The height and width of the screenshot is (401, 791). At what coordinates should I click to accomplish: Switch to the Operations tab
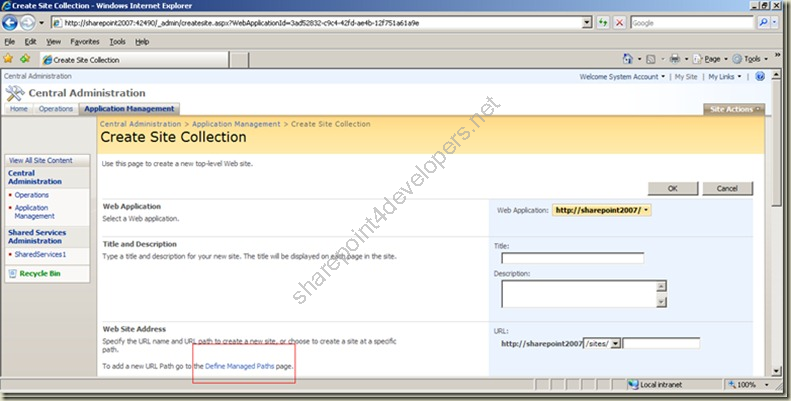coord(55,109)
